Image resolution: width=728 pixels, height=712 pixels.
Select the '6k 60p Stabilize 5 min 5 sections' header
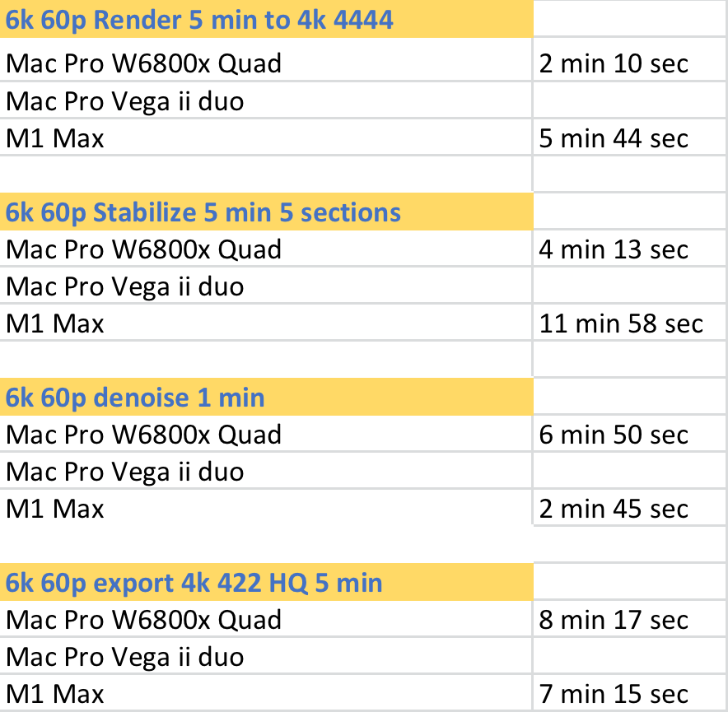pyautogui.click(x=266, y=212)
